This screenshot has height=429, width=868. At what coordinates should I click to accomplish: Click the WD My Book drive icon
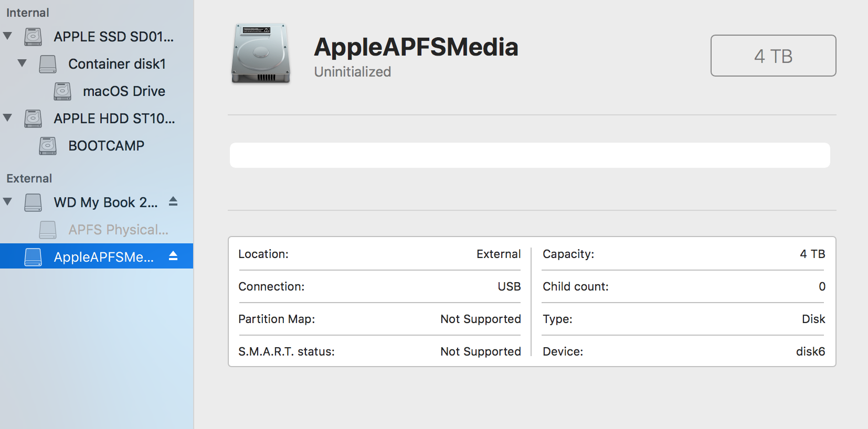[33, 202]
